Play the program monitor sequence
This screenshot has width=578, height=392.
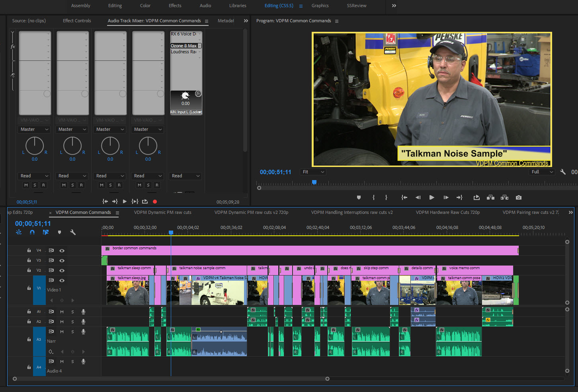pyautogui.click(x=432, y=198)
